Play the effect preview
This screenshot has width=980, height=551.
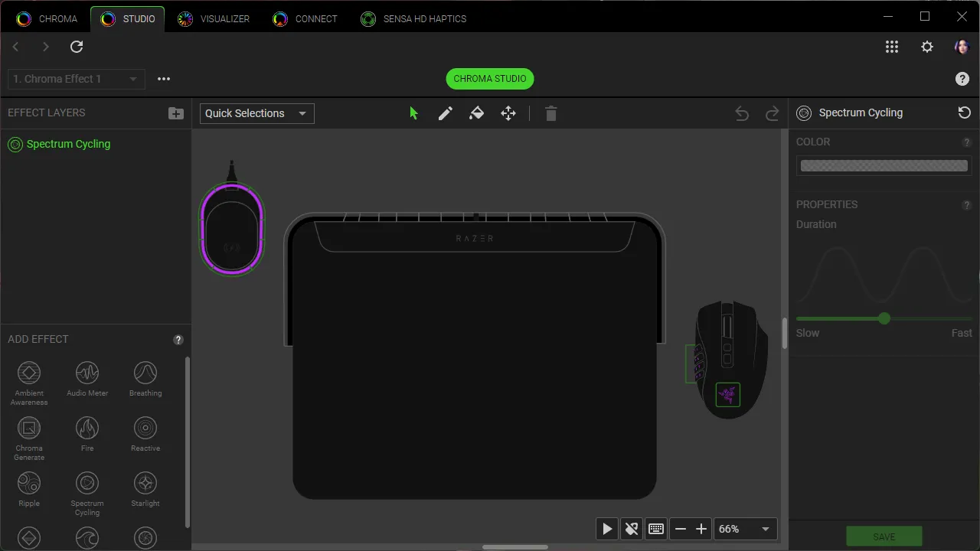point(607,529)
